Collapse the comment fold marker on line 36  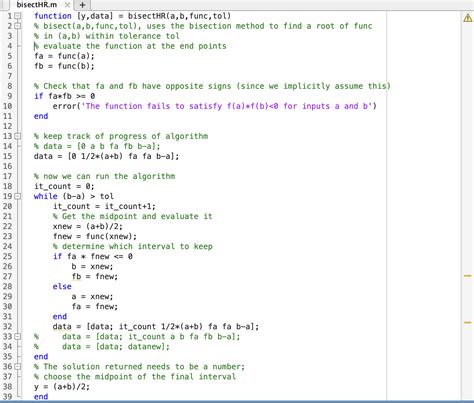pos(17,366)
